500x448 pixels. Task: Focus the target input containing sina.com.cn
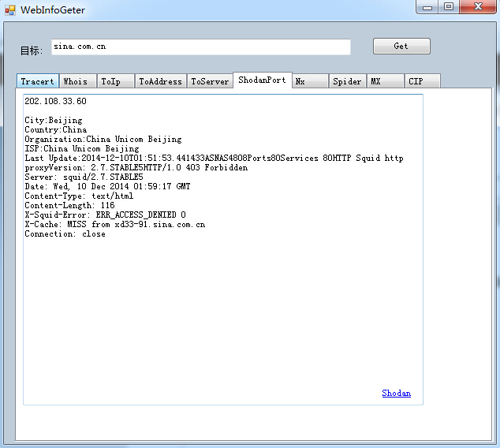point(201,47)
